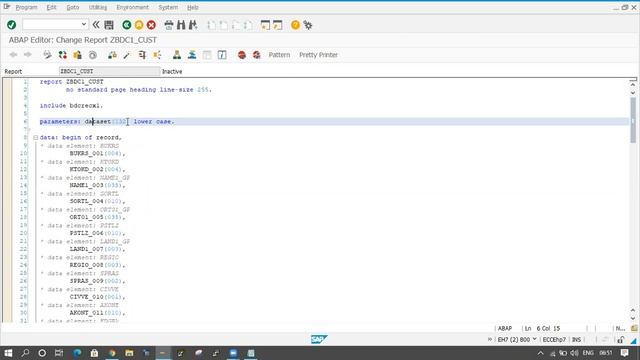Click the green Enter checkmark icon
This screenshot has height=360, width=640.
[11, 25]
